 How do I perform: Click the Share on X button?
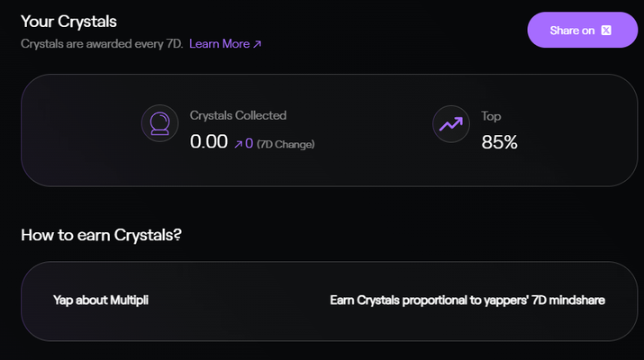tap(582, 30)
